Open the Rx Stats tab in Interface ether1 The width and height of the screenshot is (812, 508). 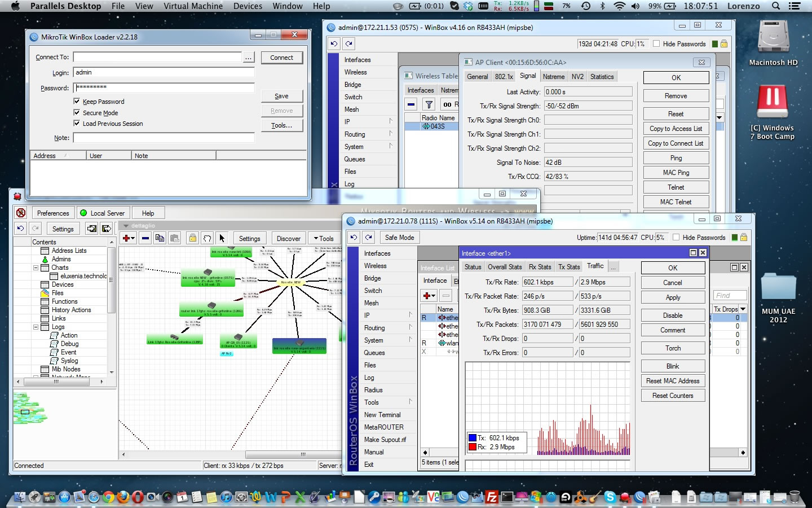pos(540,267)
